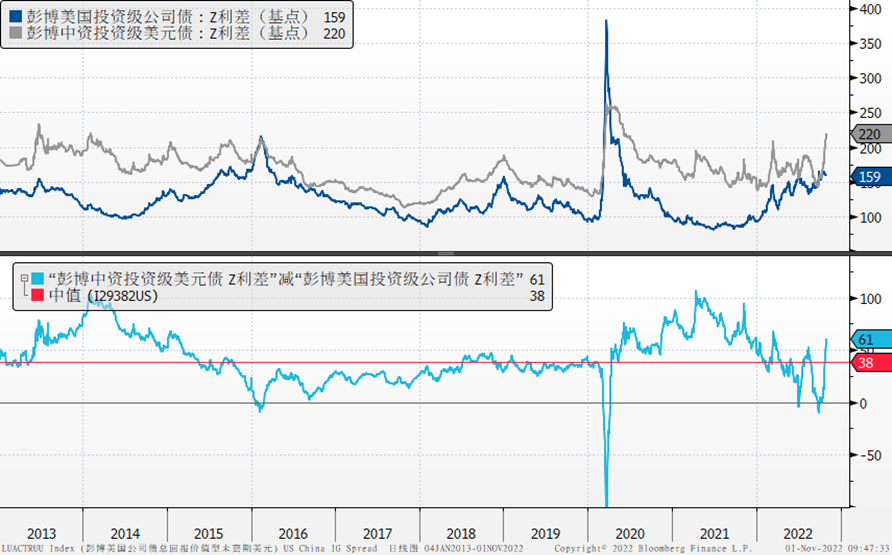892x555 pixels.
Task: Click the red swatch next to 中值
Action: [38, 295]
